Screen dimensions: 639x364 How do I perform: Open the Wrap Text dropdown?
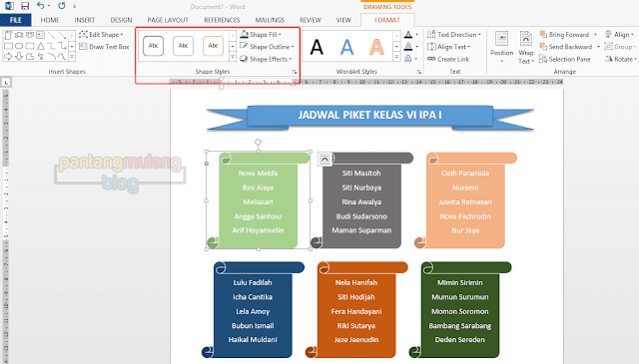[x=526, y=47]
